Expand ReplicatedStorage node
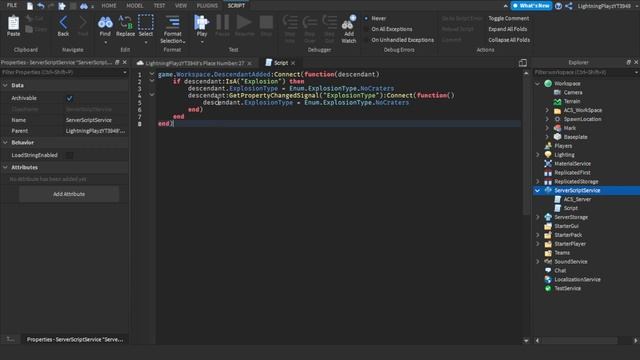Image resolution: width=640 pixels, height=360 pixels. [538, 182]
